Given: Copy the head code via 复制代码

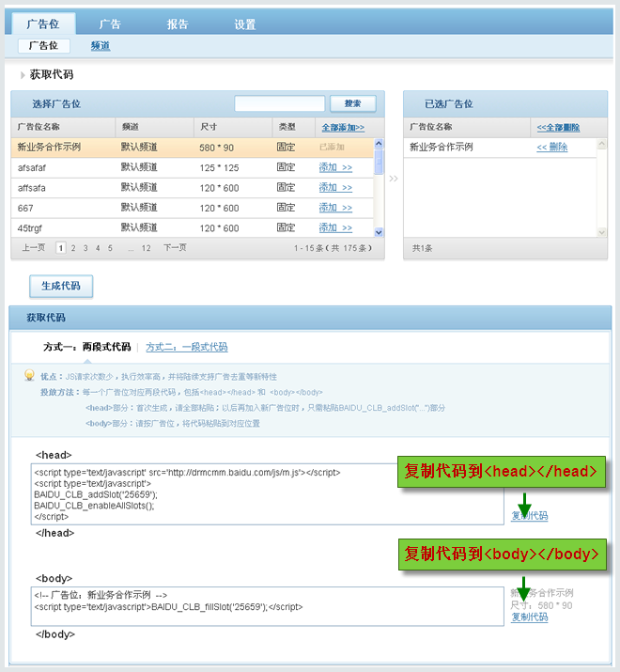Looking at the screenshot, I should [530, 516].
